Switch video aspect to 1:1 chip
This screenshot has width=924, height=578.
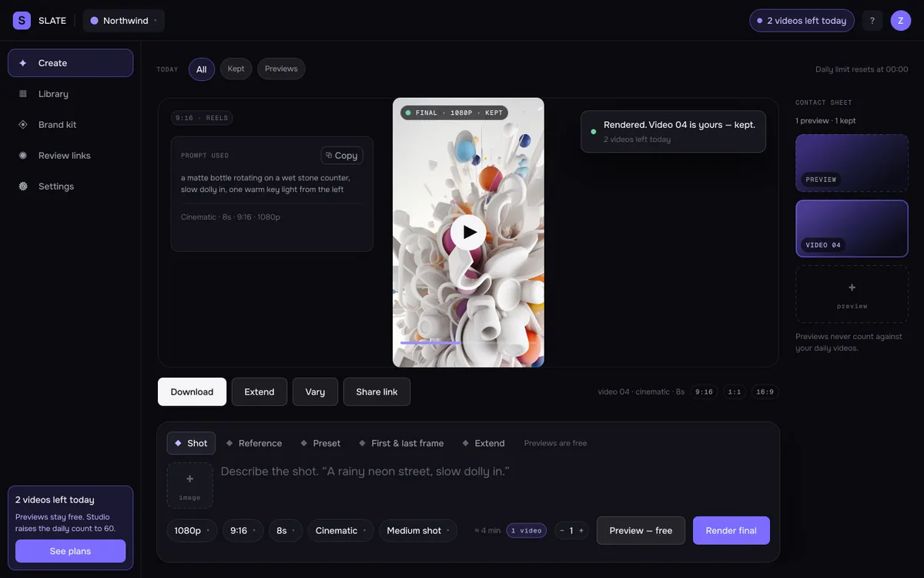point(735,391)
